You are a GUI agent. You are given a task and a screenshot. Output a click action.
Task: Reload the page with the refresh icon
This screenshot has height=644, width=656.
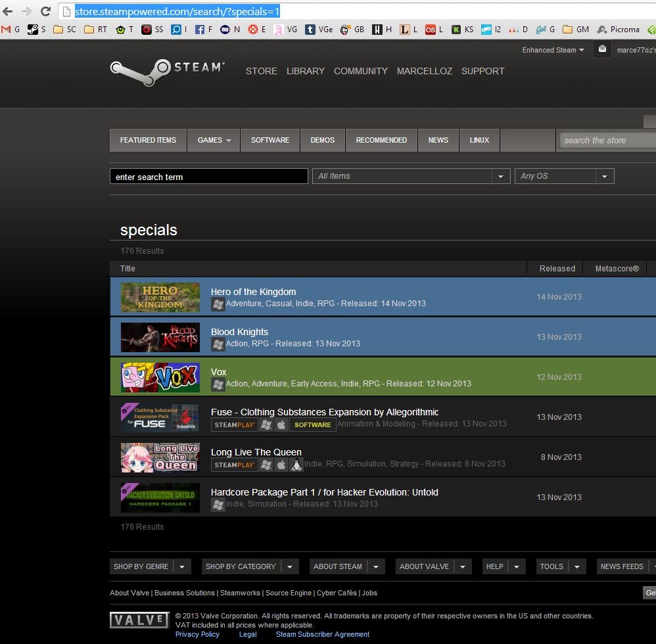pos(45,11)
